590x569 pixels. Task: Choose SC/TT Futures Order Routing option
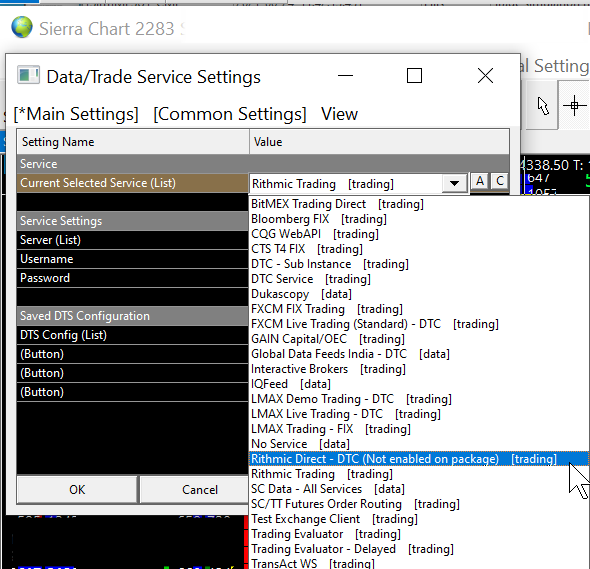(x=419, y=504)
